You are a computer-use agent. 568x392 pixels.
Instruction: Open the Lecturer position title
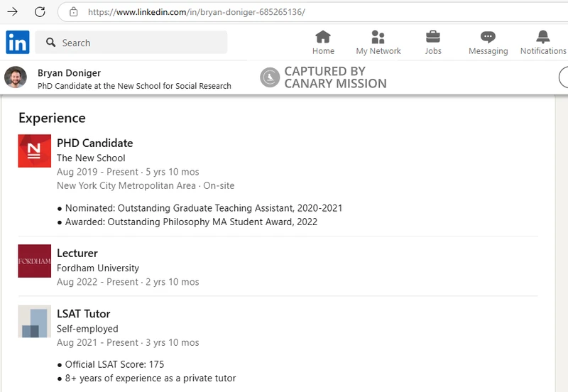coord(77,253)
